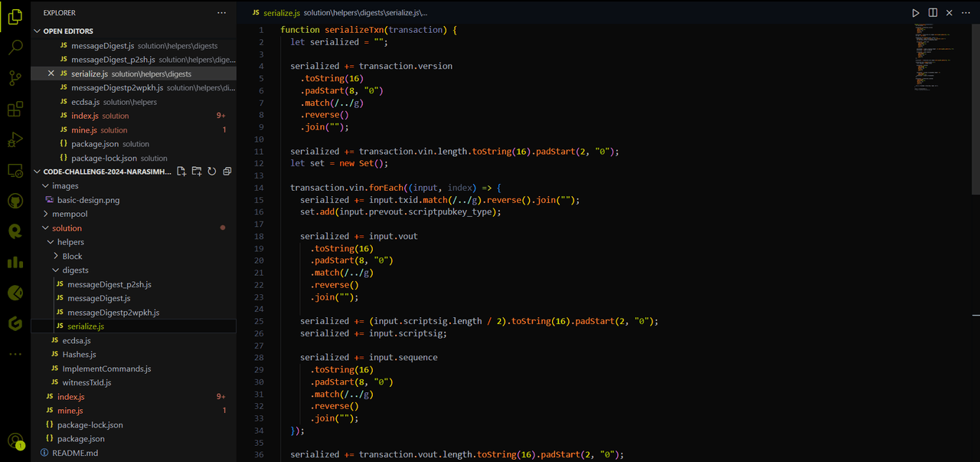Open the Accounts menu icon

[x=15, y=441]
